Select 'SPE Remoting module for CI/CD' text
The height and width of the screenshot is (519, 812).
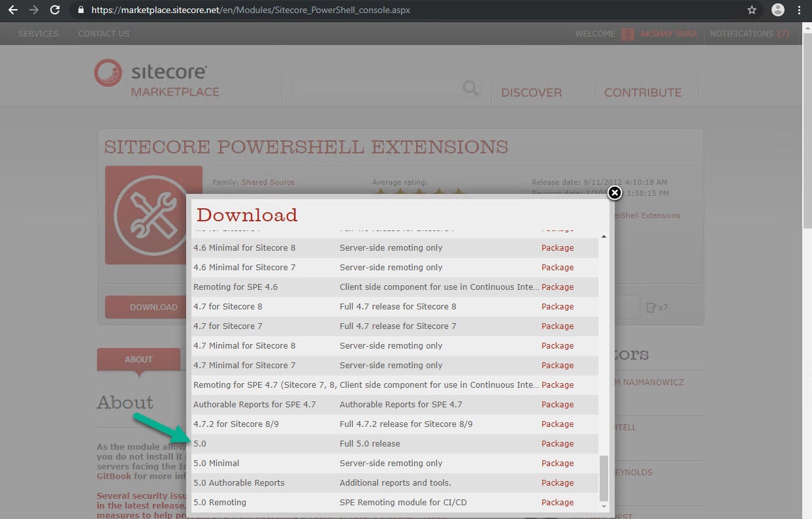(403, 502)
